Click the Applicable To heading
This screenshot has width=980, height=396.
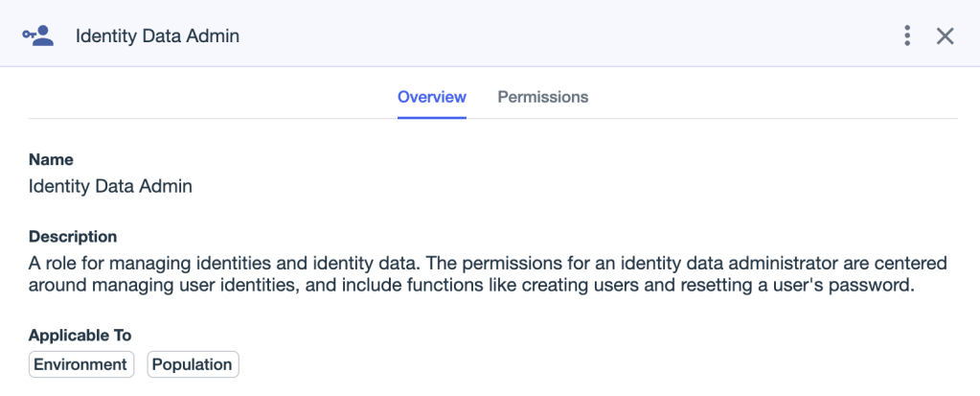click(x=80, y=336)
